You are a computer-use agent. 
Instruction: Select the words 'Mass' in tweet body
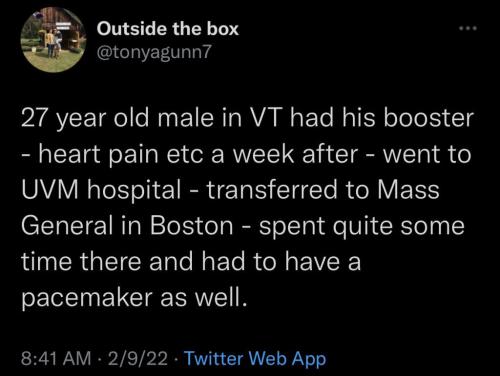point(408,190)
